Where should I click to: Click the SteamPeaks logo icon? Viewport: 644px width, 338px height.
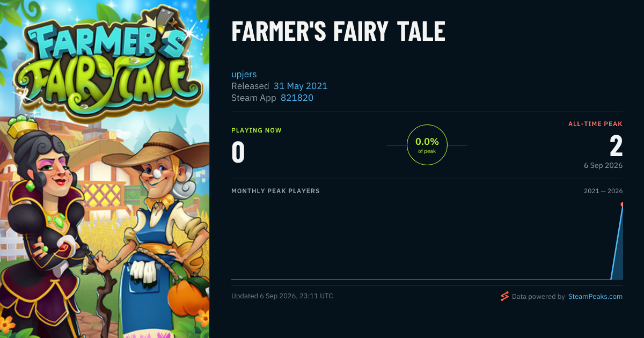point(504,296)
